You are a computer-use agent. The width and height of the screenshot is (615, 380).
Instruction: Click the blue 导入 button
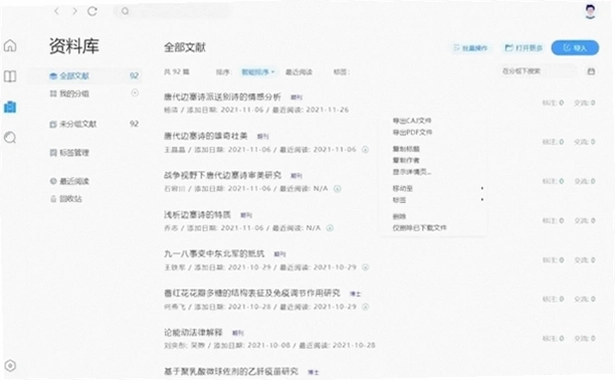click(575, 48)
